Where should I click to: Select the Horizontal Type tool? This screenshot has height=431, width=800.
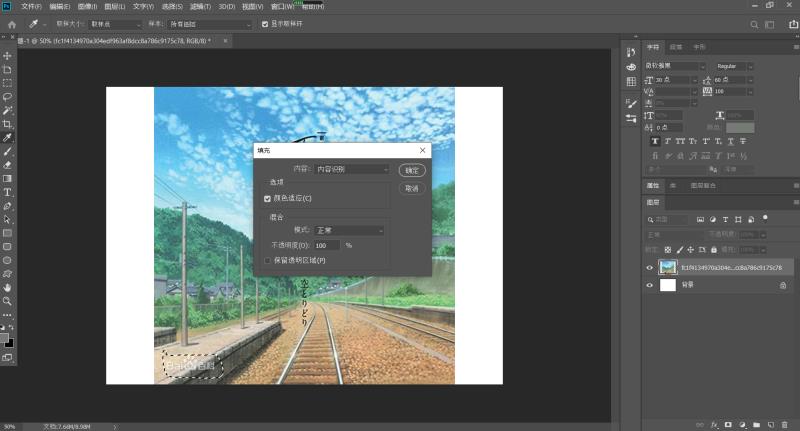[7, 192]
